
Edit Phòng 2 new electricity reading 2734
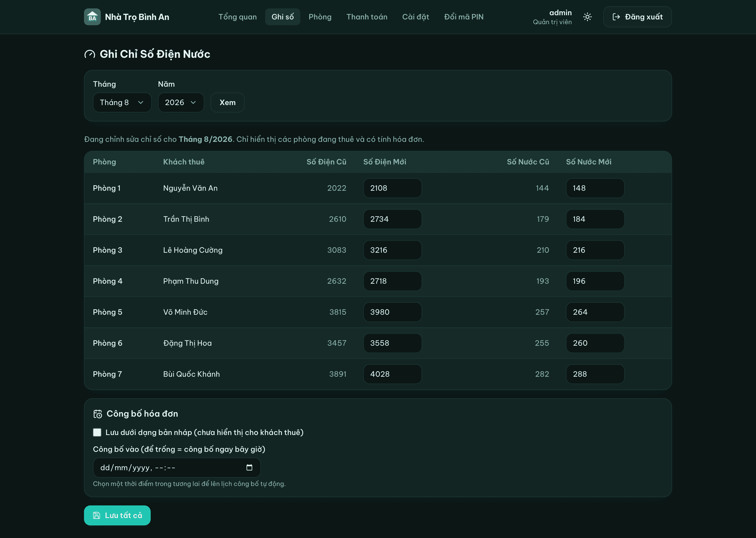click(x=392, y=219)
